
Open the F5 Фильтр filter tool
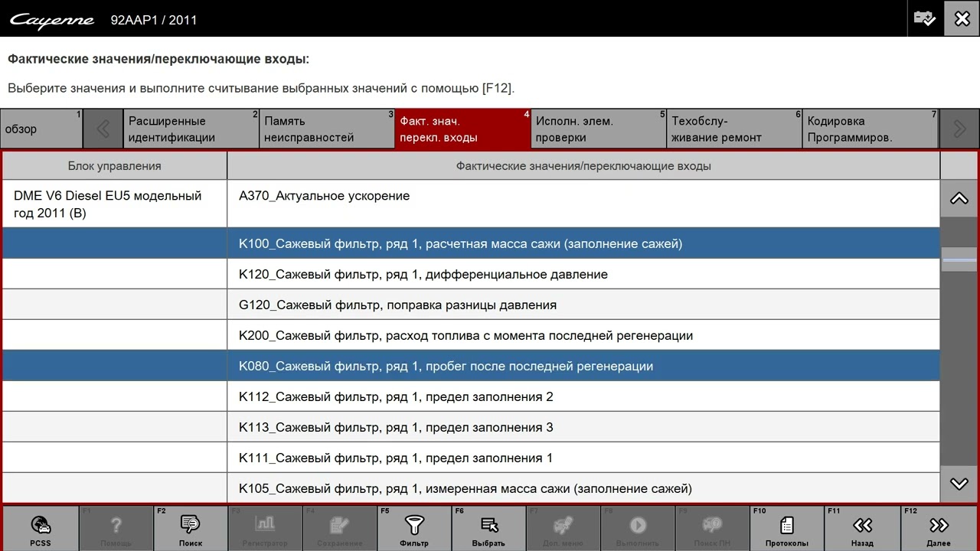[x=414, y=529]
